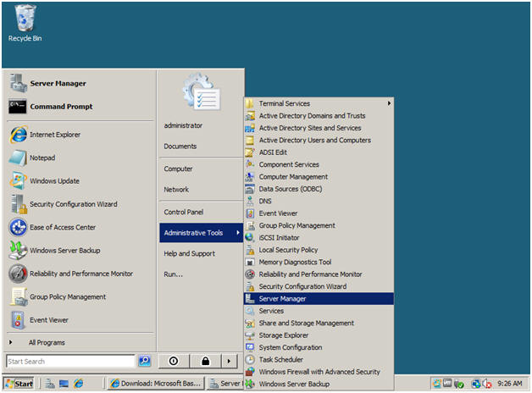Image resolution: width=532 pixels, height=393 pixels.
Task: Open shutdown options arrow button
Action: click(x=229, y=361)
